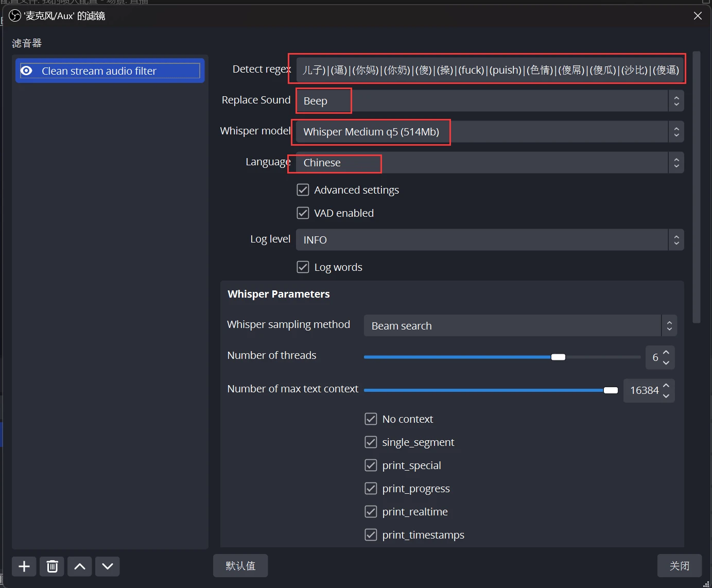Open the Whisper sampling method dropdown
712x588 pixels.
click(x=520, y=326)
